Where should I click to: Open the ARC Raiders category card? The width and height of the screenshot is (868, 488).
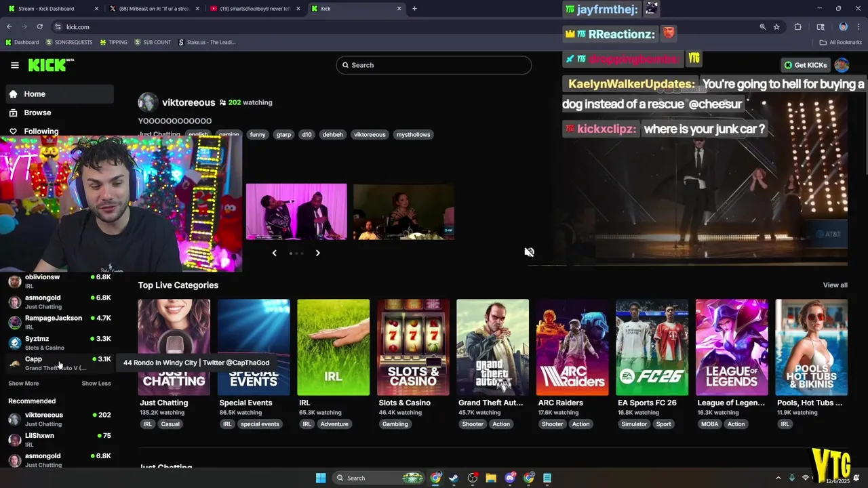(x=572, y=347)
